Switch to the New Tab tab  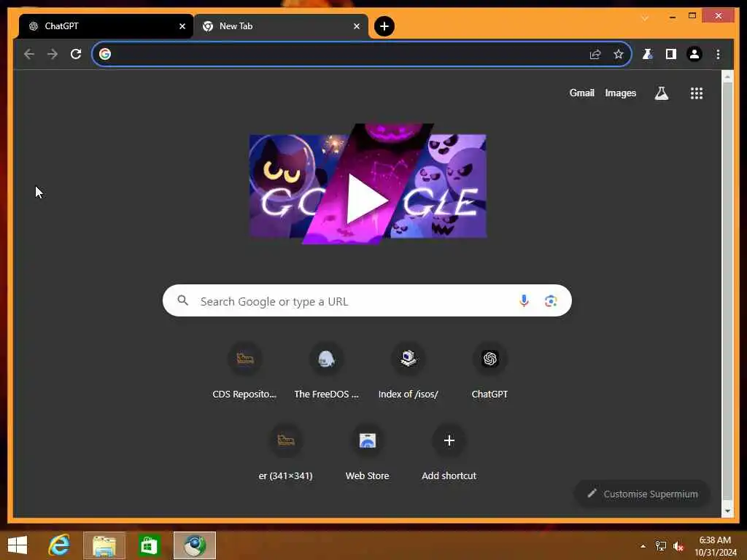(x=281, y=26)
